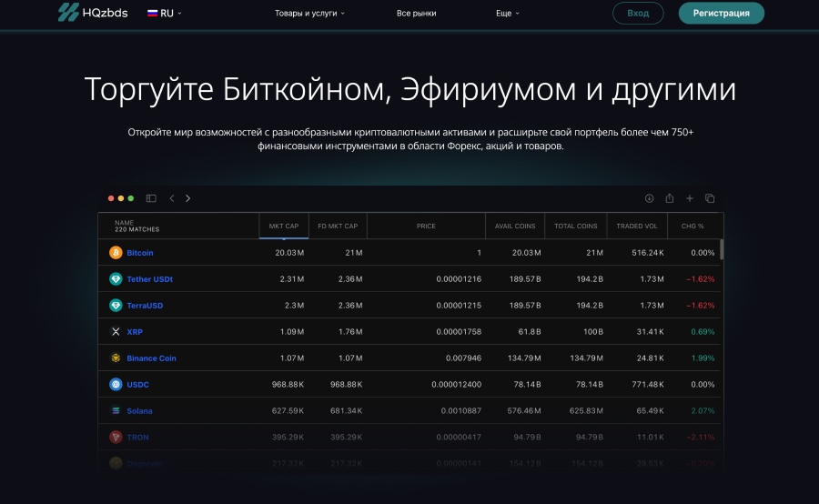Image resolution: width=819 pixels, height=504 pixels.
Task: Open the RU language selector
Action: coord(165,13)
